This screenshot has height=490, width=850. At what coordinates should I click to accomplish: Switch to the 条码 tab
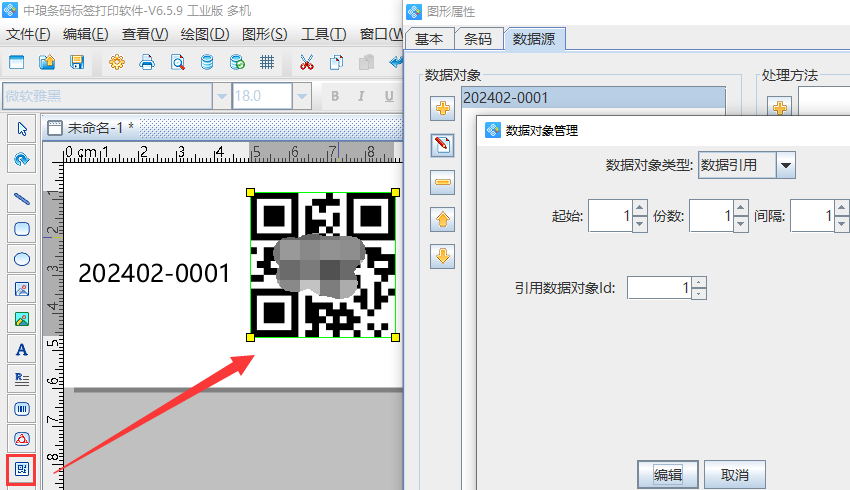(478, 39)
